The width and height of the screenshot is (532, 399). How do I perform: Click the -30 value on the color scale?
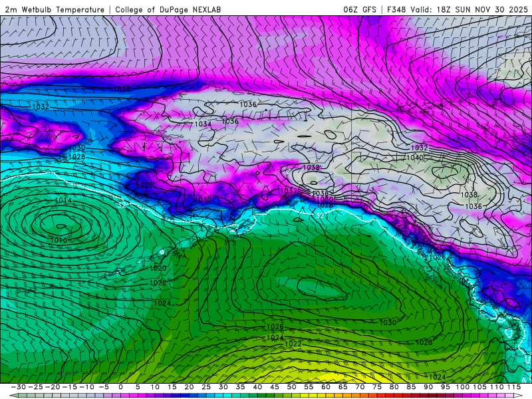(x=19, y=387)
